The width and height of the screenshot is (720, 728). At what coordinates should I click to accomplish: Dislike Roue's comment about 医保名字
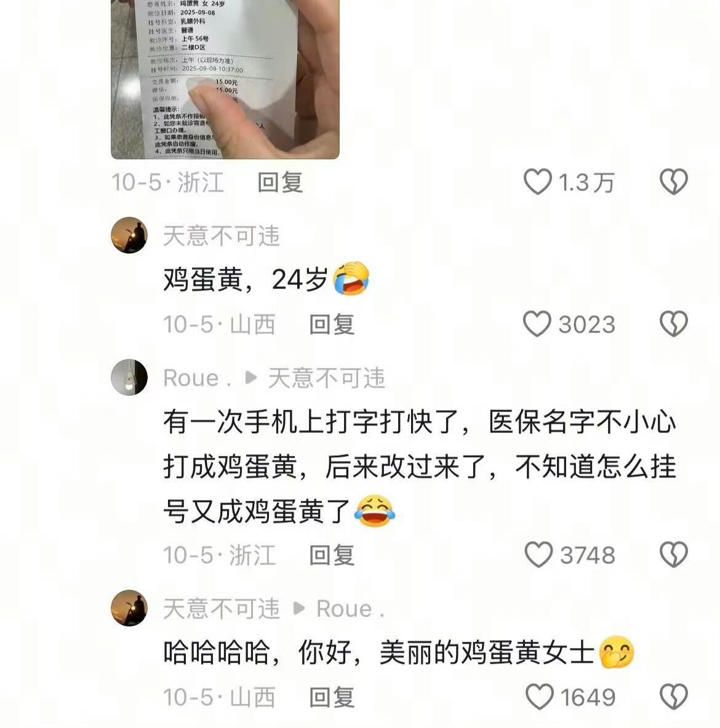pyautogui.click(x=674, y=554)
